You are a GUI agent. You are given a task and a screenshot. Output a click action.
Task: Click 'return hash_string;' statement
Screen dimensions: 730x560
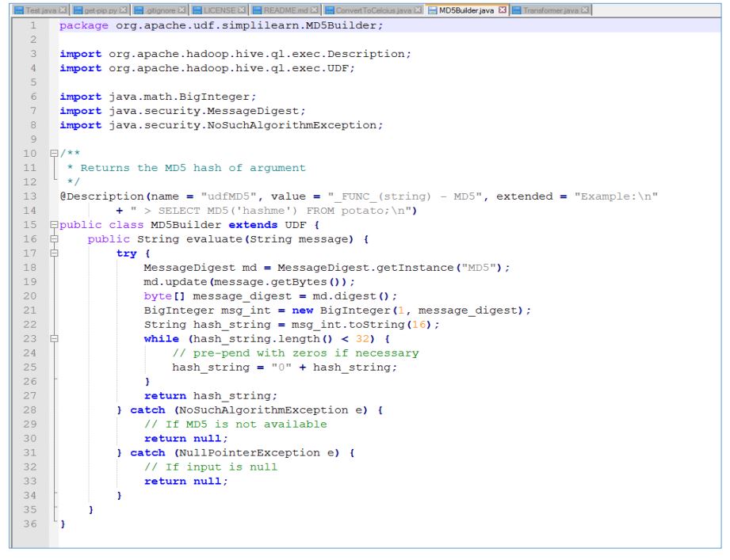210,396
